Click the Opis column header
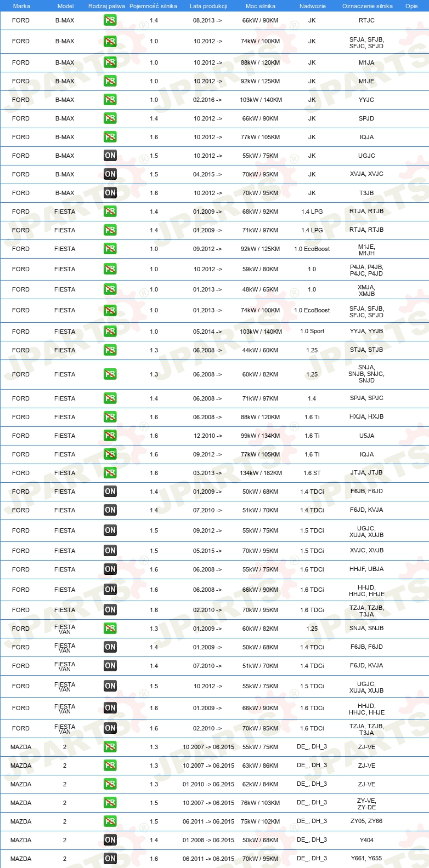Screen dimensions: 429x868 click(x=411, y=6)
